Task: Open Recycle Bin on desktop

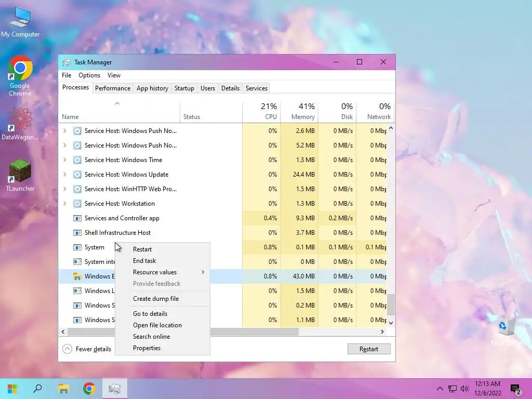Action: (507, 331)
